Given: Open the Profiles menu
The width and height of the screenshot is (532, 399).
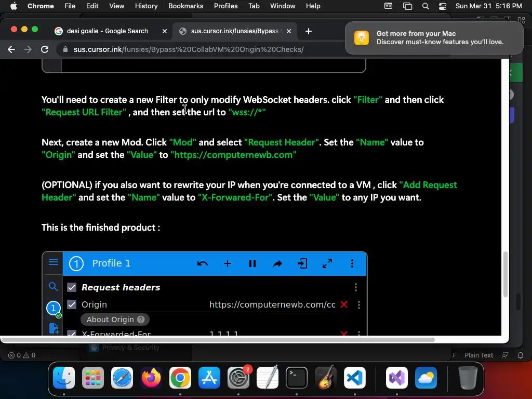Looking at the screenshot, I should [x=225, y=6].
